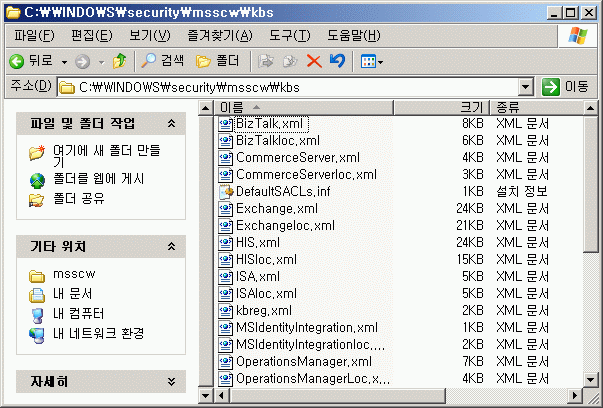603x408 pixels.
Task: Click the red X delete icon
Action: (314, 61)
